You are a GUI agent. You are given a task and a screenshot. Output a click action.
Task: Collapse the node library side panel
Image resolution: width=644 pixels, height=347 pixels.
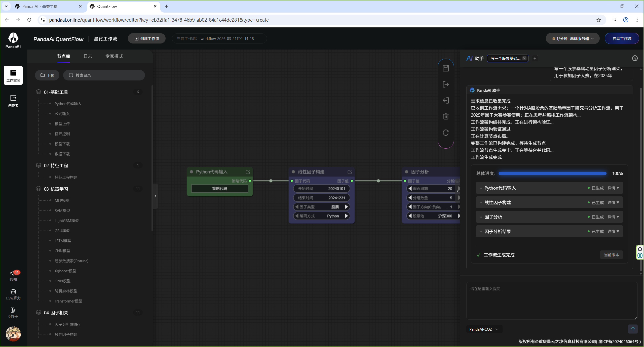(x=156, y=196)
